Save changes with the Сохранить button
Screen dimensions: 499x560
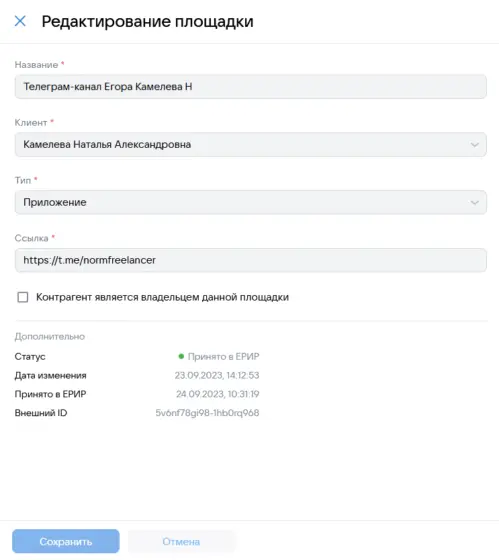point(66,541)
